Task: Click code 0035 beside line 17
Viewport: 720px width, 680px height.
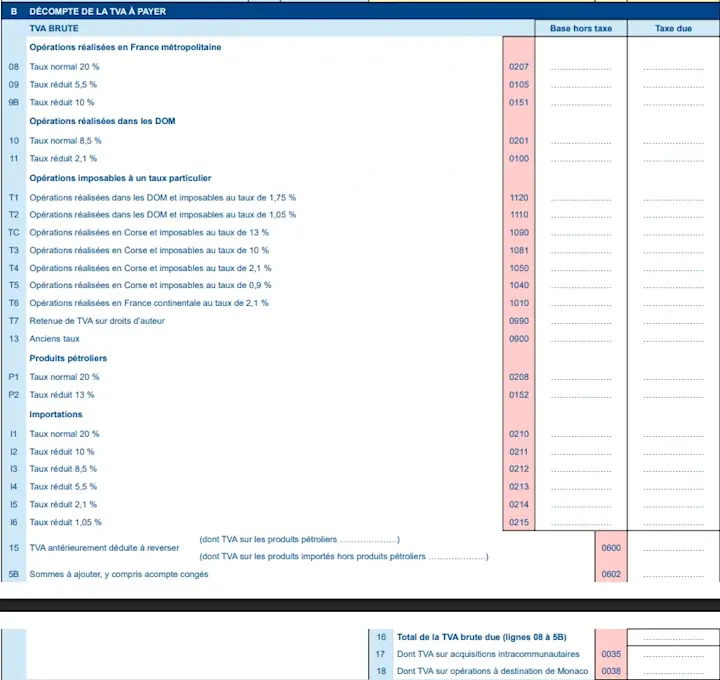Action: 611,654
